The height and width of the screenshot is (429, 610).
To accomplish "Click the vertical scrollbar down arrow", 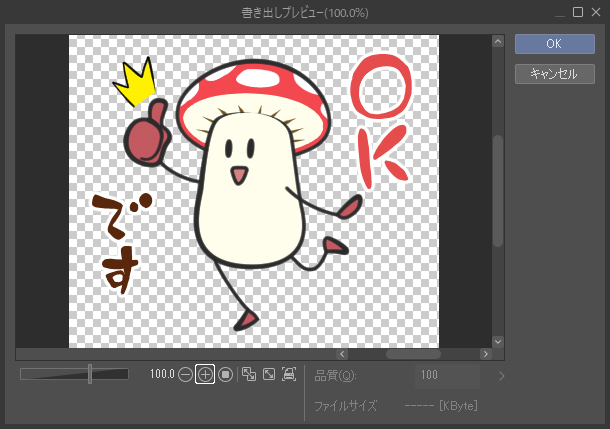I will click(x=498, y=341).
